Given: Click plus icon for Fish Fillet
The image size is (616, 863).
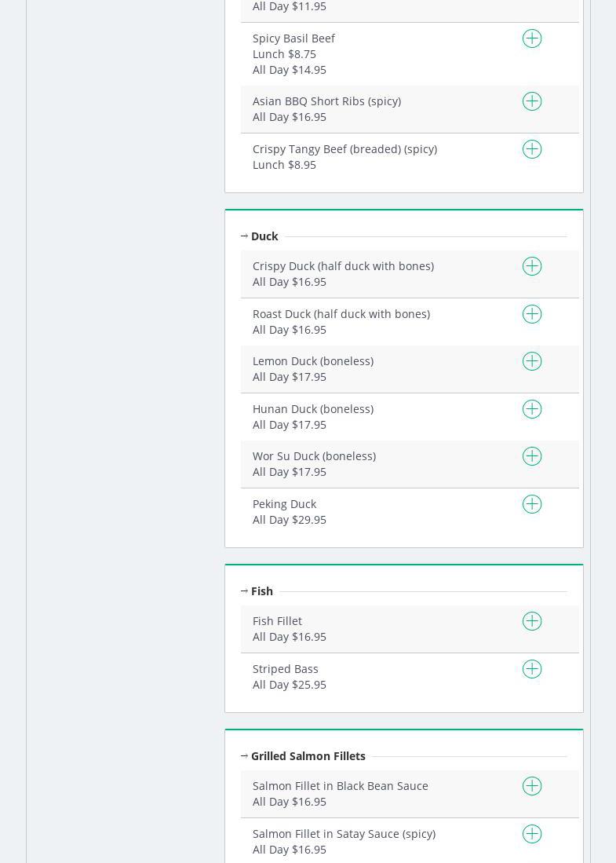Looking at the screenshot, I should 532,621.
